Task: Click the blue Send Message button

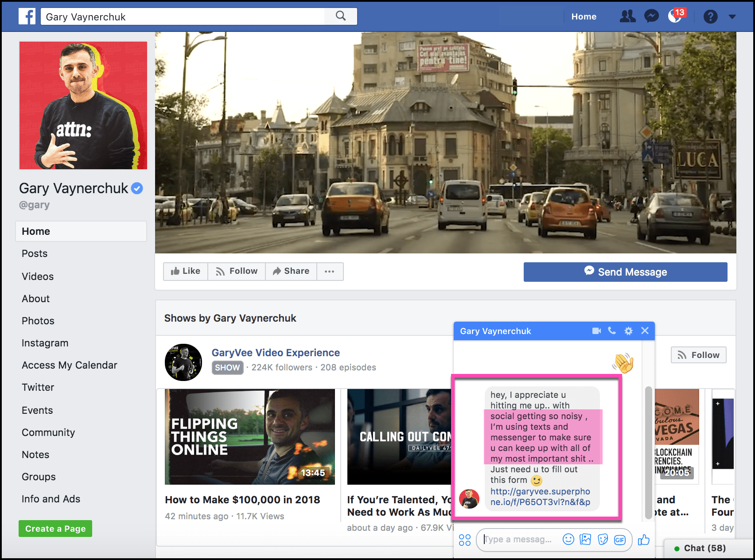Action: (625, 272)
